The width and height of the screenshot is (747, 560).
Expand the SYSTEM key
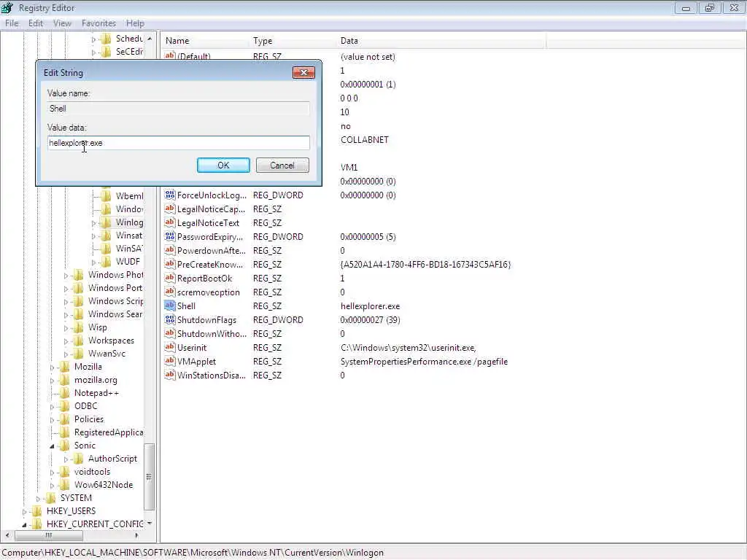click(x=38, y=499)
